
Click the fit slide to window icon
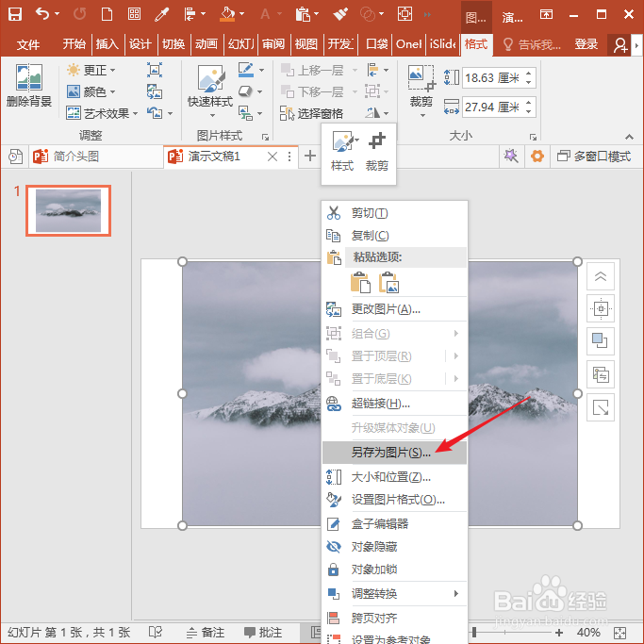click(619, 633)
